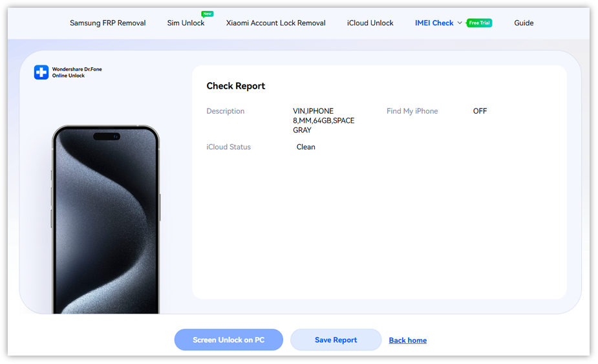Select the IMEI Check menu item
Screen dimensions: 598x364
434,23
